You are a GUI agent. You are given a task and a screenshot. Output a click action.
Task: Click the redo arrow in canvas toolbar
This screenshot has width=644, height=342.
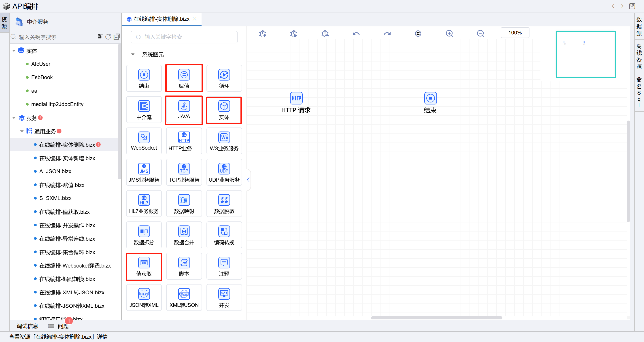tap(387, 34)
